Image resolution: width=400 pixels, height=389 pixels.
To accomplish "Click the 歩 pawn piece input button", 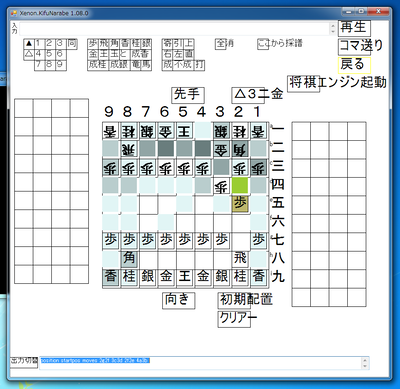I will pyautogui.click(x=93, y=44).
